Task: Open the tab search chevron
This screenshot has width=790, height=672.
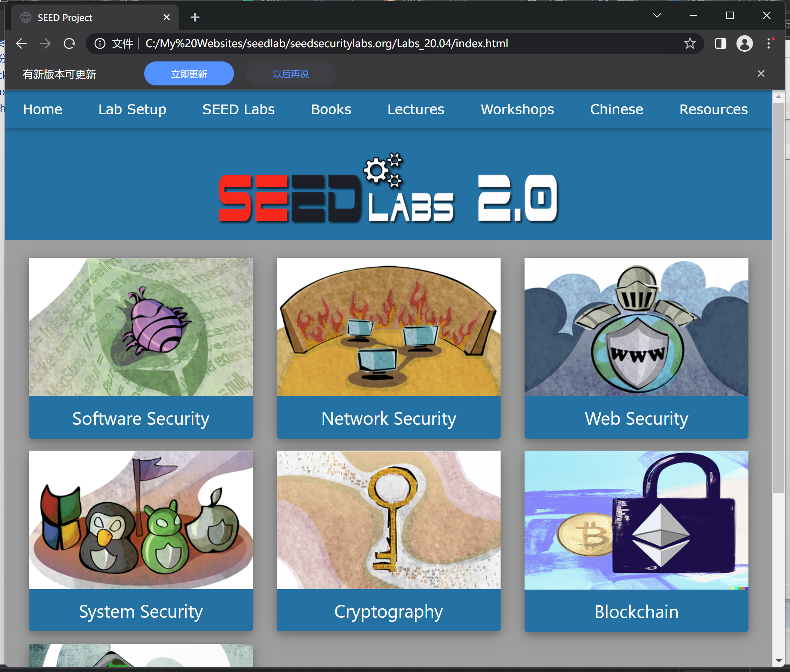Action: pyautogui.click(x=657, y=16)
